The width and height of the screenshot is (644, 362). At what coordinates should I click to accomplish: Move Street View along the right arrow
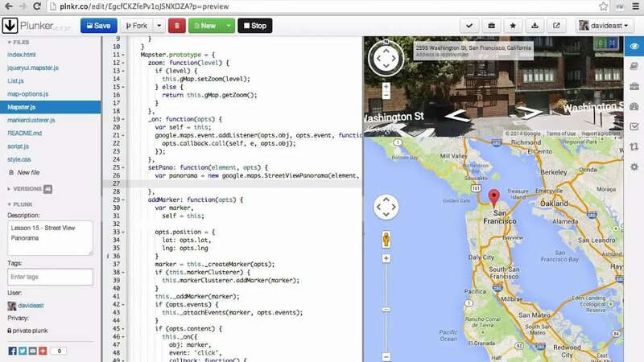(529, 112)
